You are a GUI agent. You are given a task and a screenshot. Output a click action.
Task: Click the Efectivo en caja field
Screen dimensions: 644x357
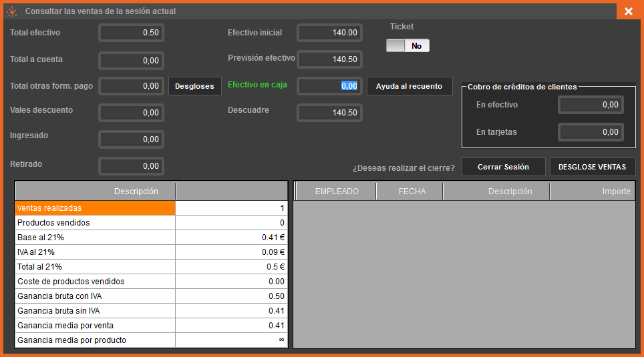coord(329,86)
